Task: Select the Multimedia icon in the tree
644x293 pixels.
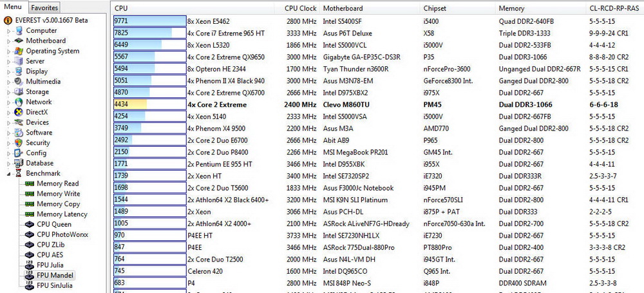Action: (x=19, y=81)
